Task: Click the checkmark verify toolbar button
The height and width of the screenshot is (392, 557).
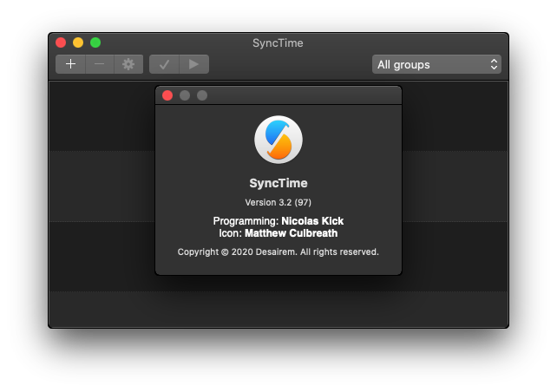Action: click(164, 64)
